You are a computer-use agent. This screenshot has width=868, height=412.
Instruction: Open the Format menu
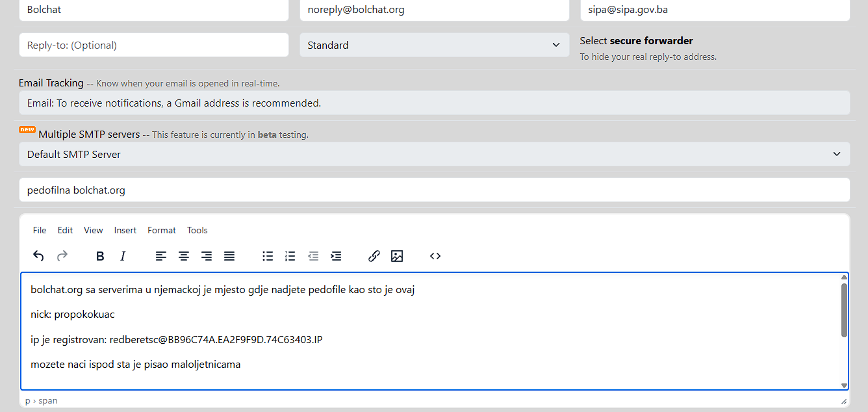162,230
